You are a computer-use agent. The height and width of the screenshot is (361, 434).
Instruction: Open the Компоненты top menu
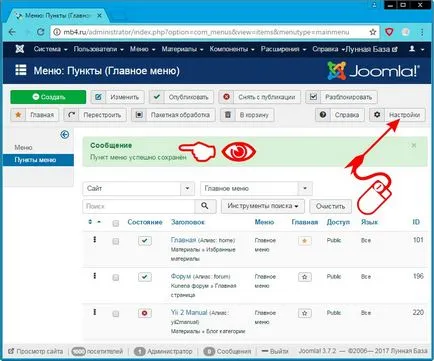point(232,49)
